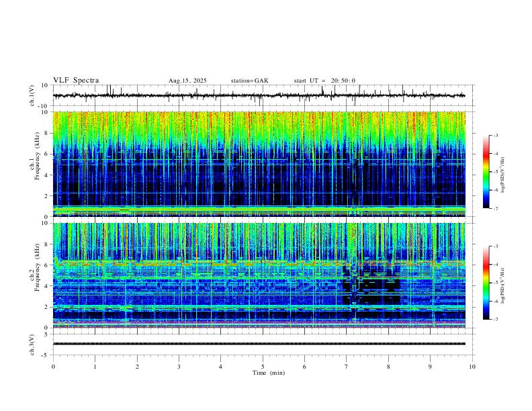Click the '-7' label on ch.1 color bar
This screenshot has height=411, width=532.
click(x=495, y=209)
